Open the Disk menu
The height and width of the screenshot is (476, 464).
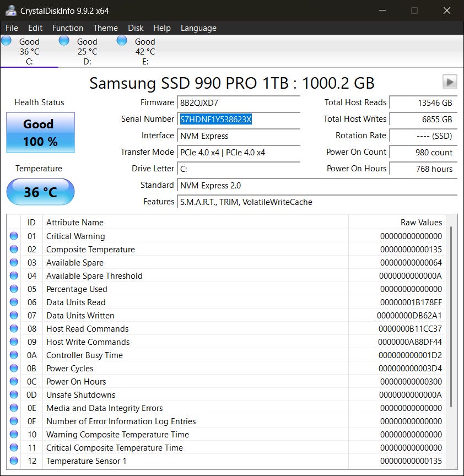click(136, 28)
